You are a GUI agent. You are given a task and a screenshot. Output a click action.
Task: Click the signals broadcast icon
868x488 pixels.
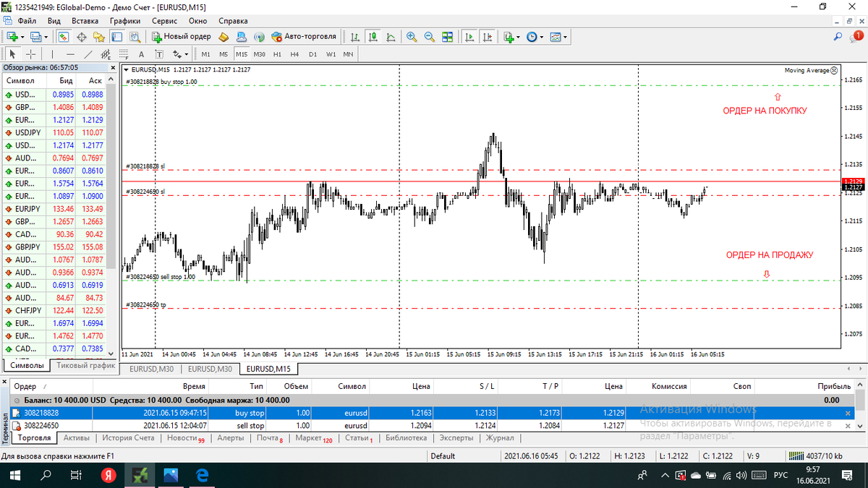(260, 36)
